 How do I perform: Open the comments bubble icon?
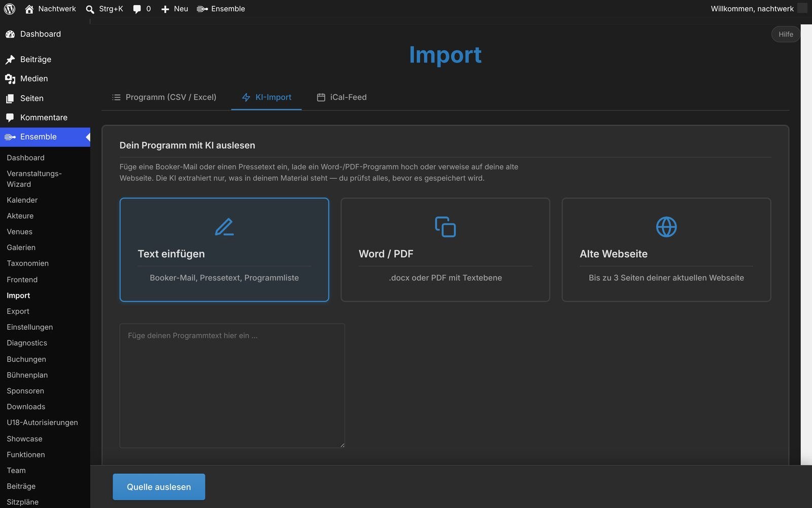(137, 9)
